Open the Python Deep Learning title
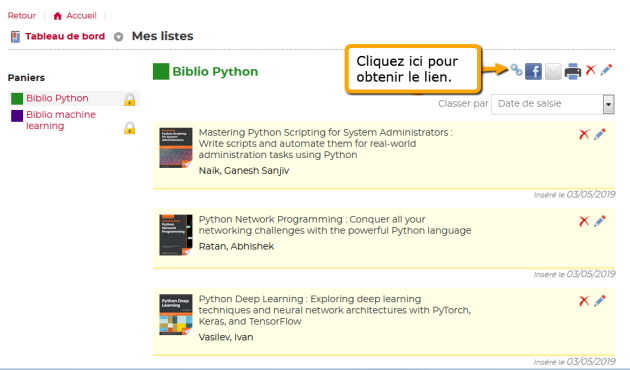Viewport: 630px width, 370px height. [x=335, y=310]
